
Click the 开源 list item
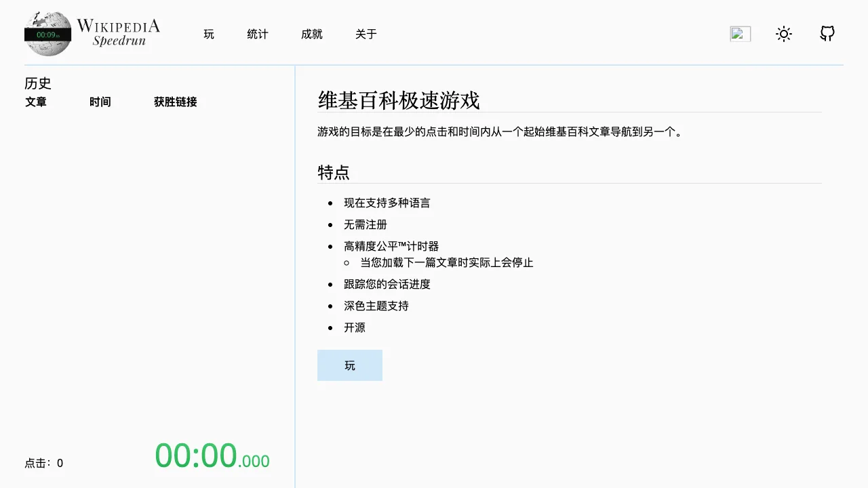pos(355,327)
